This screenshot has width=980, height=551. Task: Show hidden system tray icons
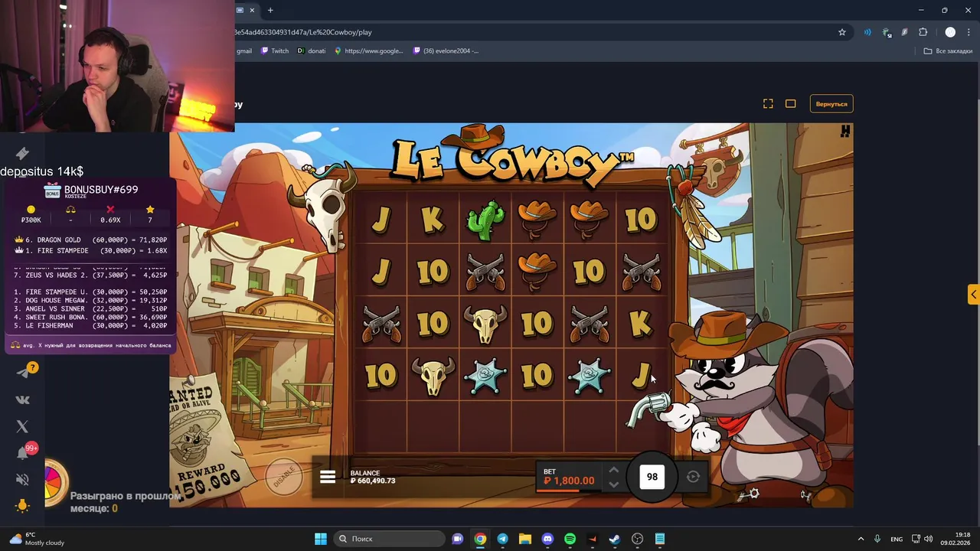861,539
